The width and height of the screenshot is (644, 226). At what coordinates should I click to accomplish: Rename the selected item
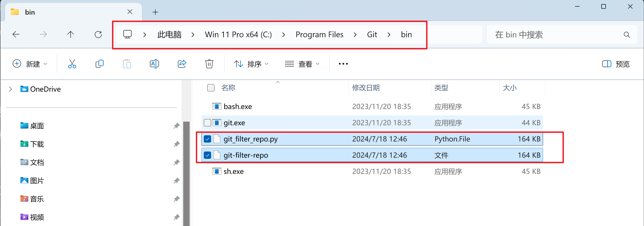[154, 64]
